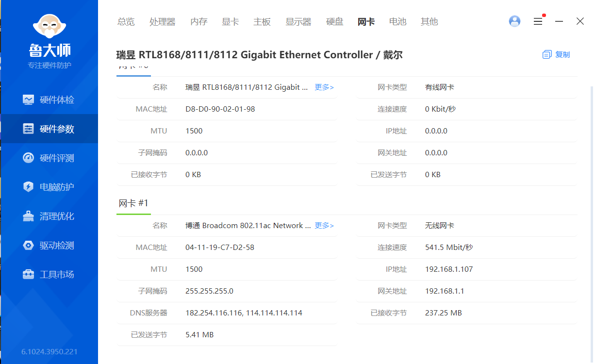The image size is (595, 364).
Task: Click the 硬件体检 monitor icon
Action: click(29, 100)
